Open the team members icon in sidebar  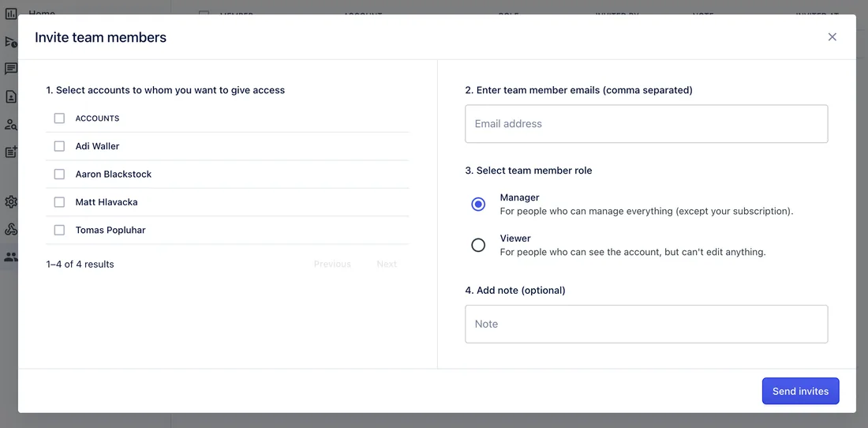click(10, 257)
